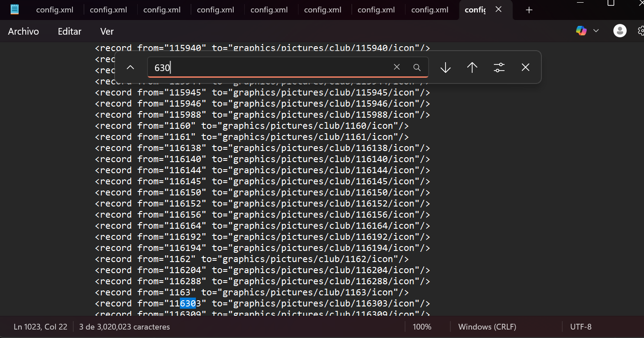This screenshot has height=338, width=644.
Task: Expand find bar to show replace
Action: click(x=130, y=68)
